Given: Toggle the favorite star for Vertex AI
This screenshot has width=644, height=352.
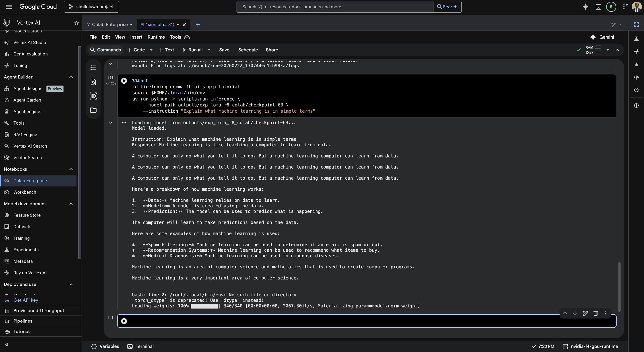Looking at the screenshot, I should coord(76,23).
